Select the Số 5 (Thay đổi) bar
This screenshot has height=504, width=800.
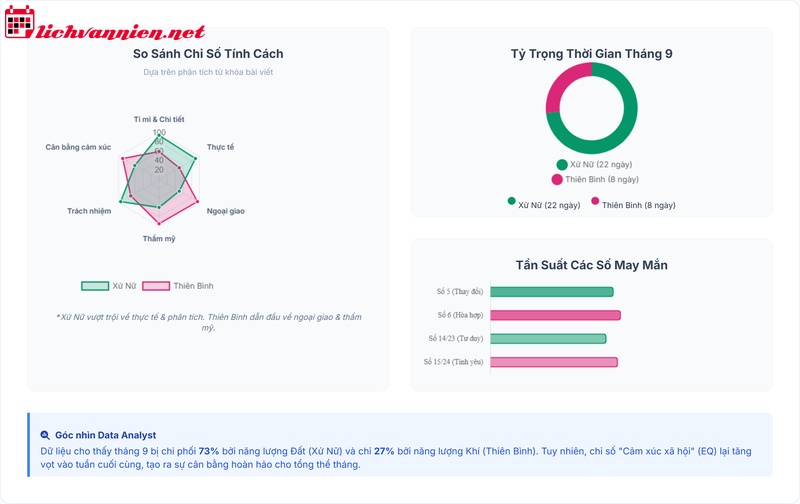tap(551, 292)
